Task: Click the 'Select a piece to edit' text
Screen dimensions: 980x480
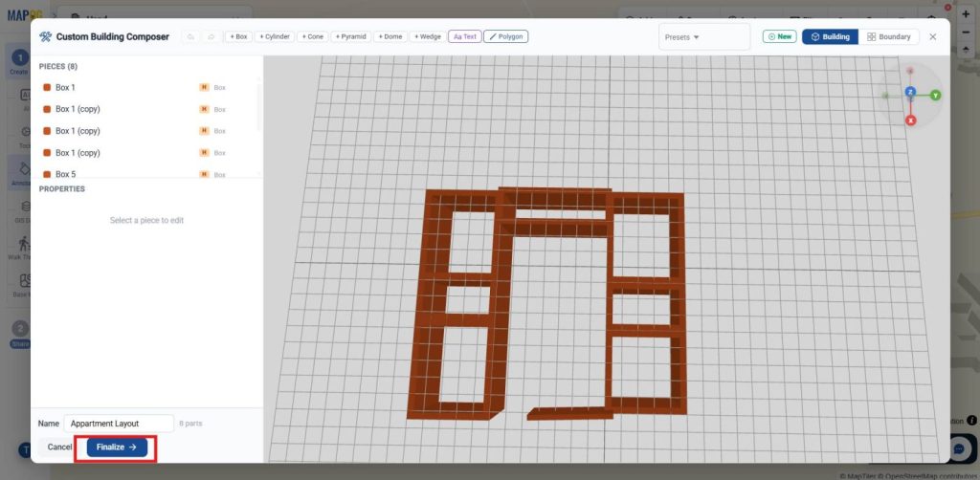Action: 146,220
